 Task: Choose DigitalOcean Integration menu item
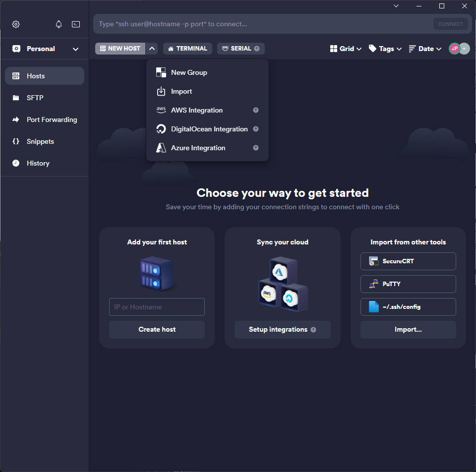209,129
